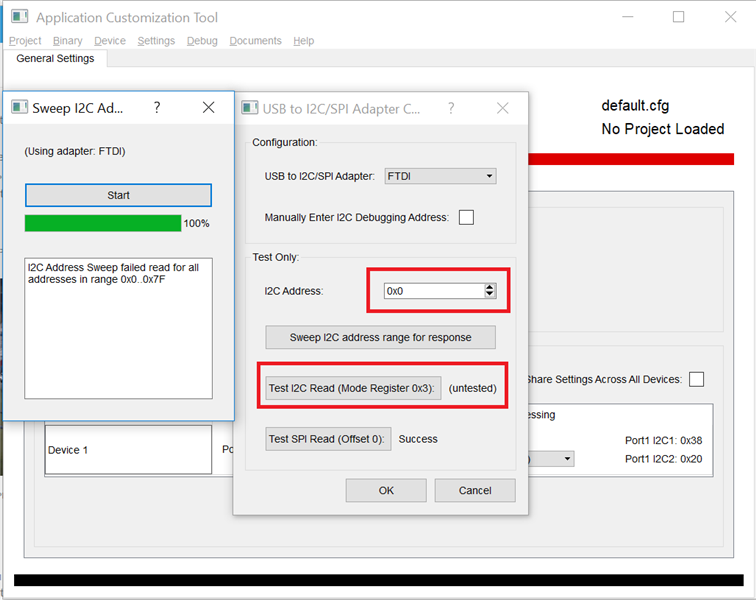Click Test I2C Read (Mode Register 0x3)
Viewport: 756px width, 600px height.
tap(353, 388)
